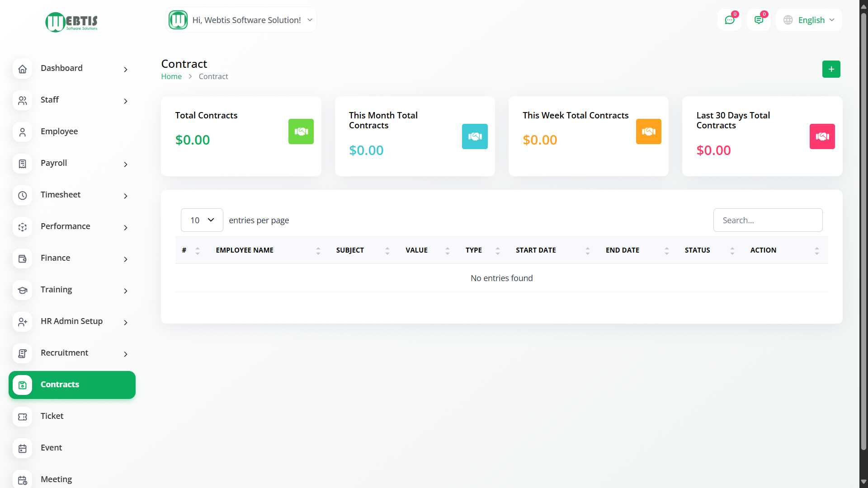Open the entries per page dropdown

202,220
